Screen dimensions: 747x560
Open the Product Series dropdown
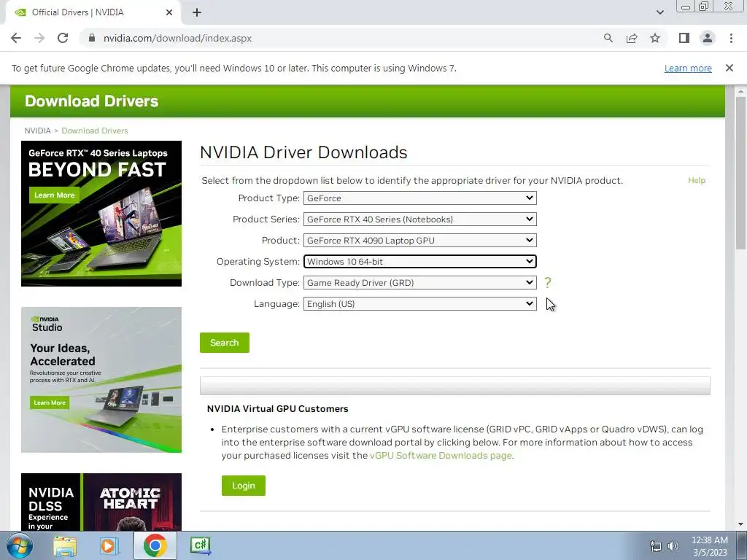click(x=419, y=219)
